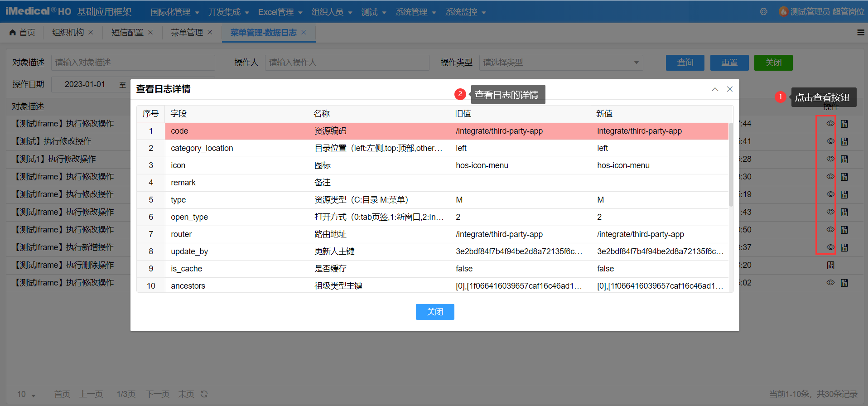
Task: Click the 'update_by' field cell
Action: [x=189, y=251]
